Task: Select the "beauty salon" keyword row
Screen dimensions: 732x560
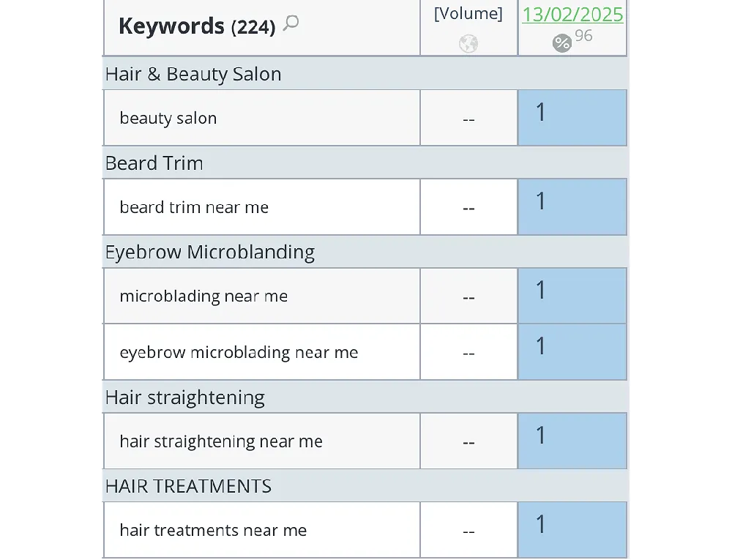Action: click(x=168, y=119)
